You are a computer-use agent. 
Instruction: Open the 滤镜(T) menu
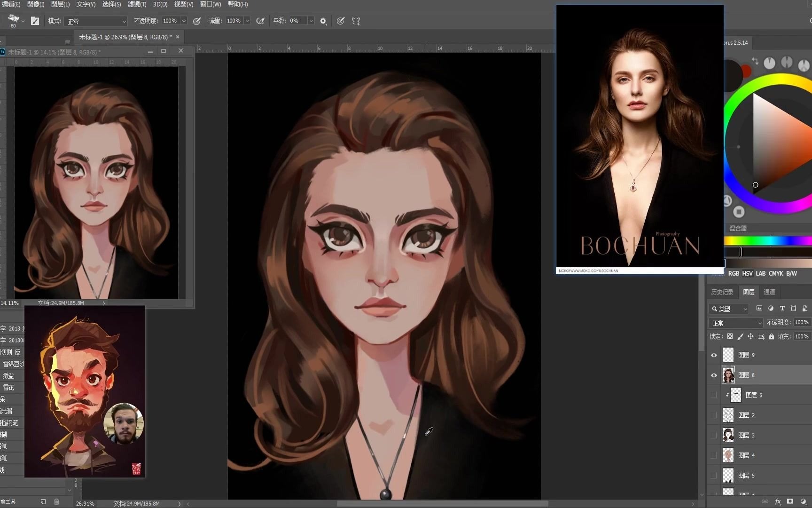coord(137,4)
